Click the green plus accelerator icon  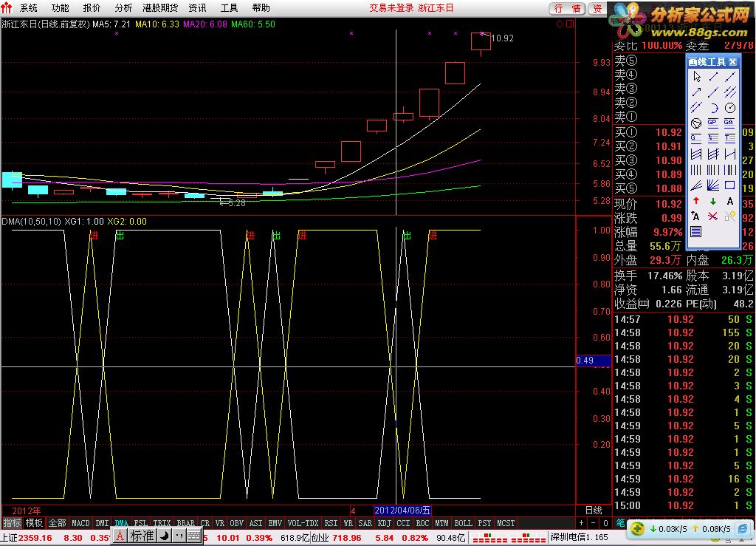point(637,528)
